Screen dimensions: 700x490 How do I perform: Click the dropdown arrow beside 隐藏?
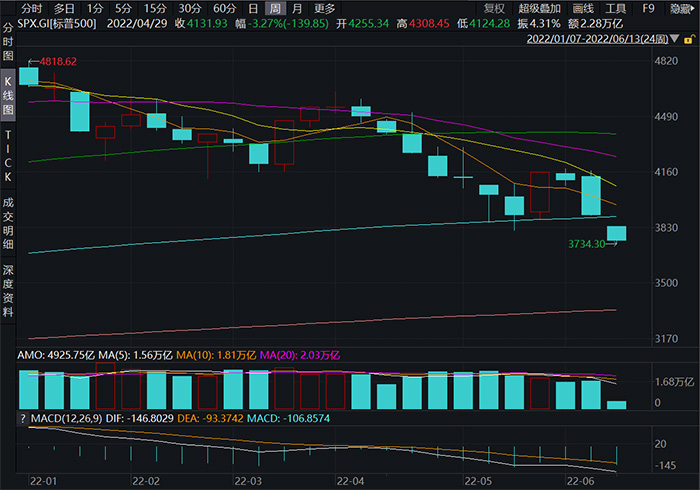tap(693, 8)
